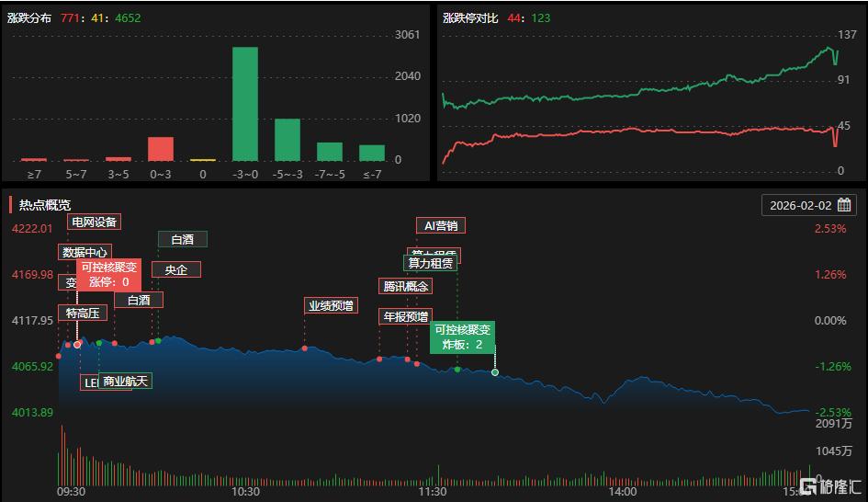Image resolution: width=868 pixels, height=502 pixels.
Task: Open the calendar icon in date picker
Action: pyautogui.click(x=843, y=205)
